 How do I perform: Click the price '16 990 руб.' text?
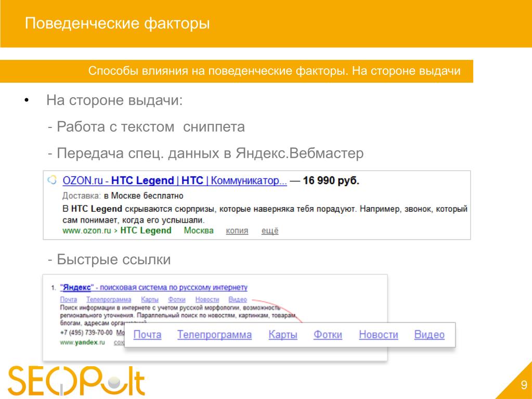click(331, 181)
